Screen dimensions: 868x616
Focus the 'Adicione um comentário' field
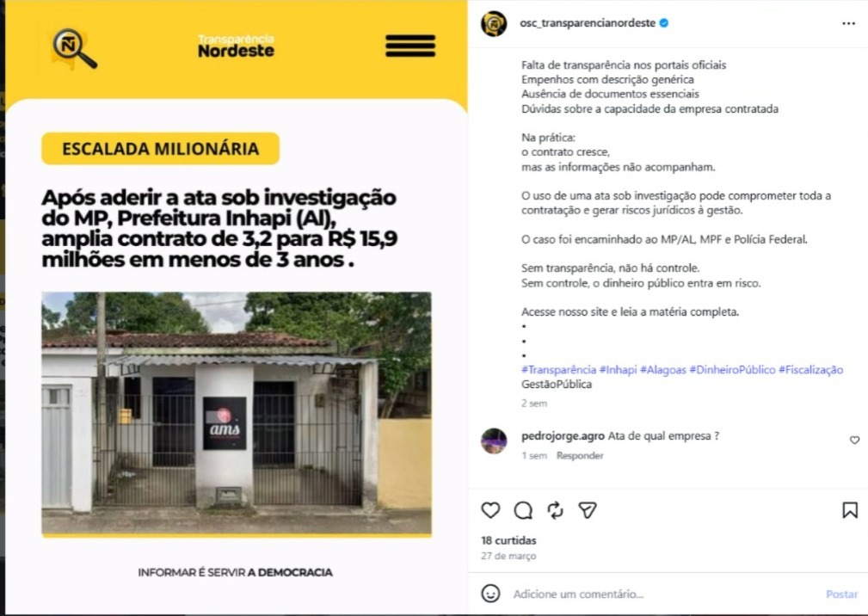coord(664,594)
